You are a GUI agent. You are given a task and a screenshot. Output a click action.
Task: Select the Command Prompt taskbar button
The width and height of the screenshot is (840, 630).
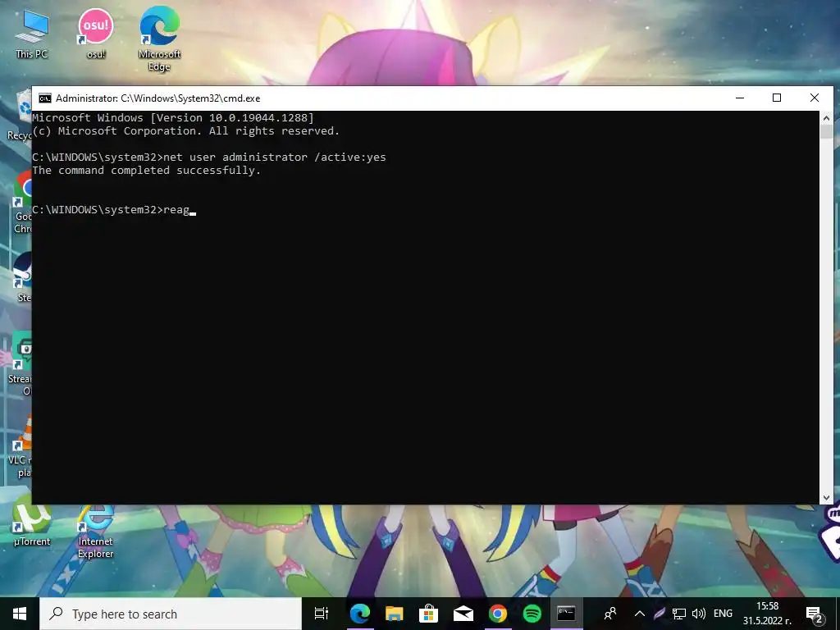coord(566,614)
